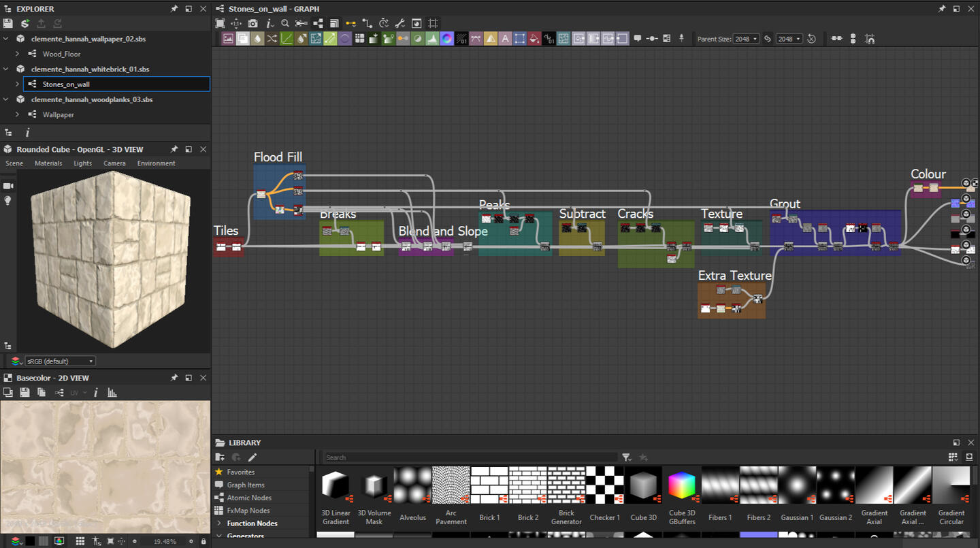Toggle tiling grid display in 2D view
This screenshot has height=548, width=980.
click(80, 541)
